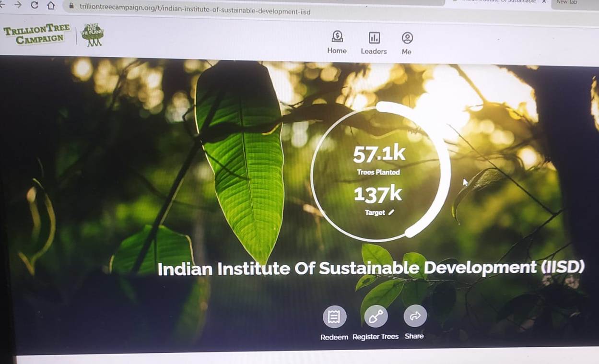Select the Me label
The width and height of the screenshot is (599, 364).
point(407,52)
